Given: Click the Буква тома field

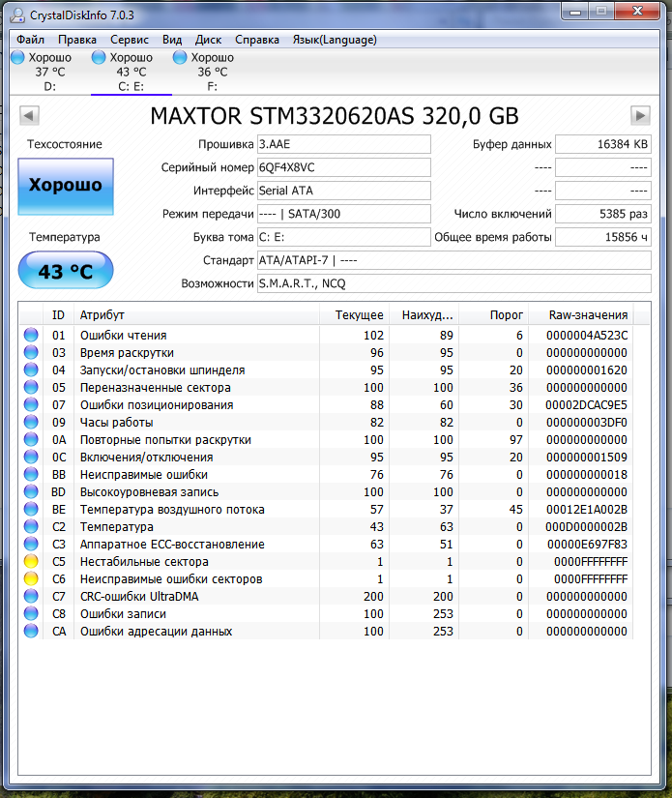Looking at the screenshot, I should tap(344, 237).
